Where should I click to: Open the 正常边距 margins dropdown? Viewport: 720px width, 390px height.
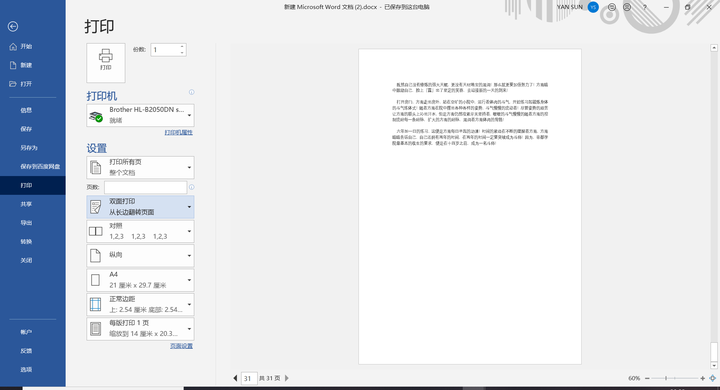tap(140, 305)
